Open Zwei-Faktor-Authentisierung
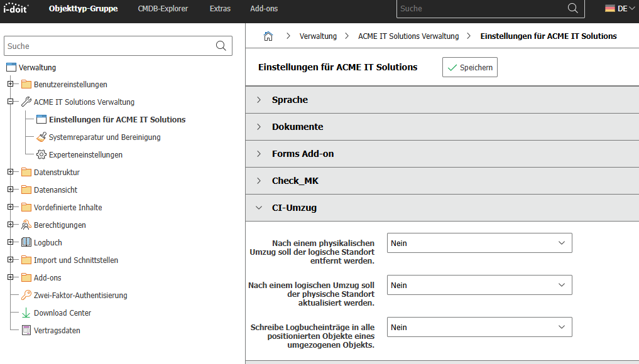 (80, 295)
